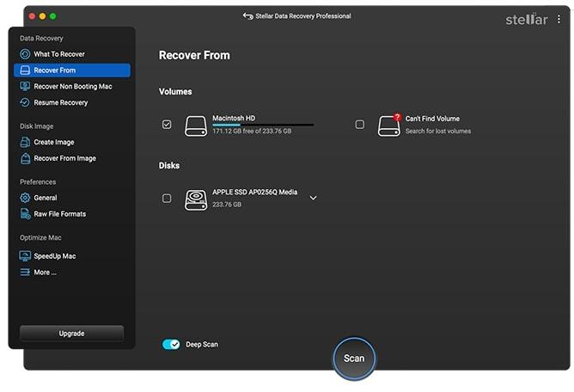Click the Macintosh HD storage usage bar

[263, 125]
